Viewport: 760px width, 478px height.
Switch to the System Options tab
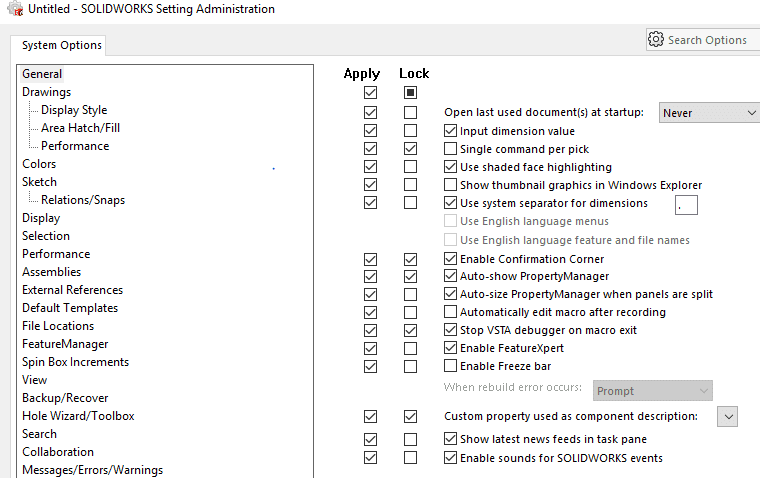coord(62,45)
